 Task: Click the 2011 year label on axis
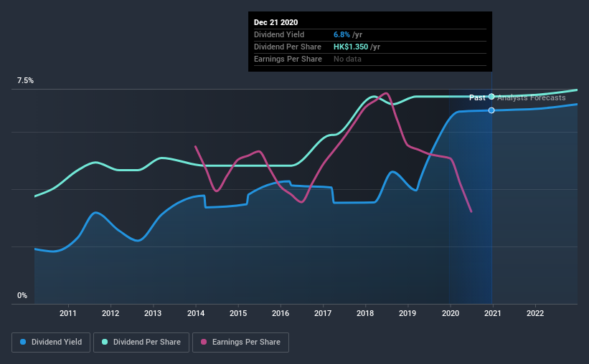pyautogui.click(x=68, y=313)
